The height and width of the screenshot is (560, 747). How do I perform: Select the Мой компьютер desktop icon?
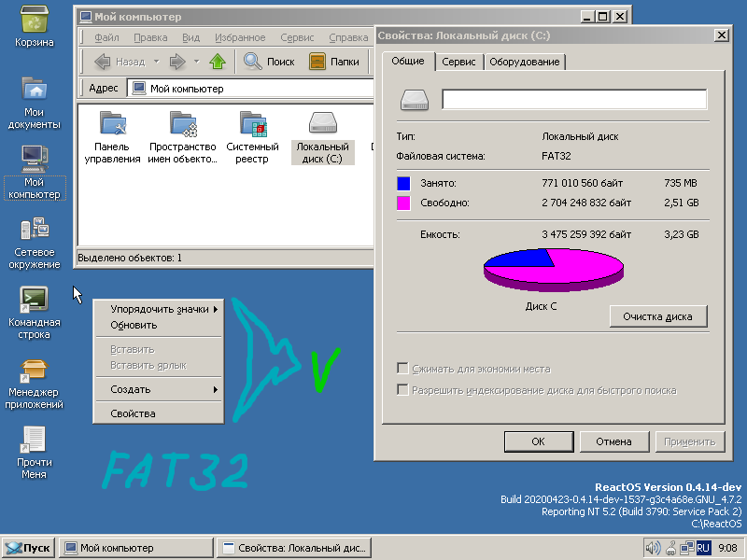[35, 173]
